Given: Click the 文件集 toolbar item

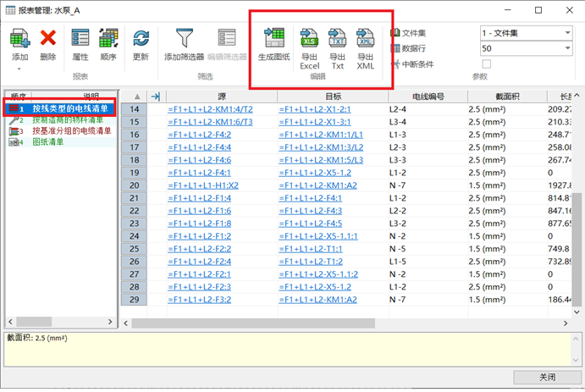Looking at the screenshot, I should click(408, 33).
